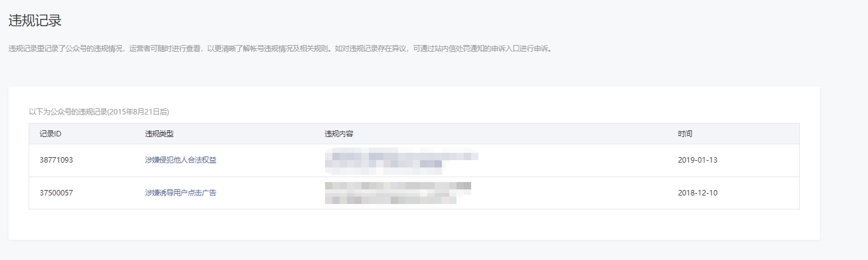Click the 违规类型 column header
The image size is (868, 260).
159,133
